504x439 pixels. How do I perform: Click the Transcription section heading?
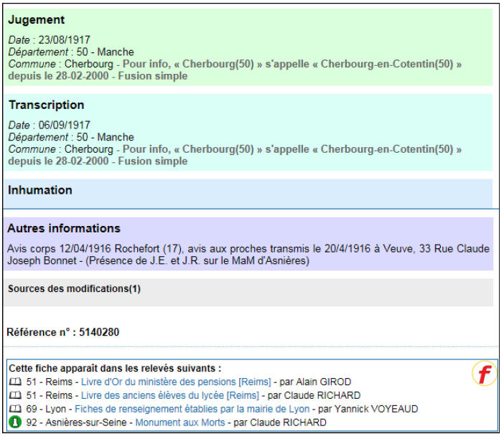[x=46, y=105]
